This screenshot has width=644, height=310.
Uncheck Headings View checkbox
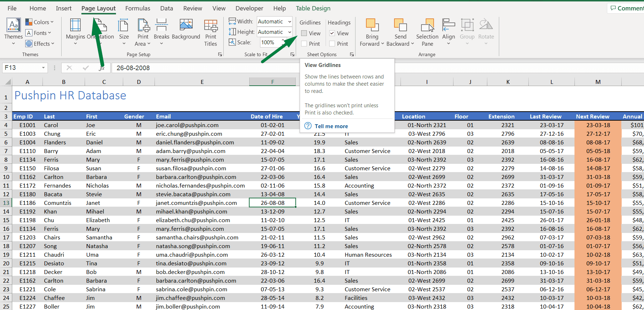click(x=332, y=33)
